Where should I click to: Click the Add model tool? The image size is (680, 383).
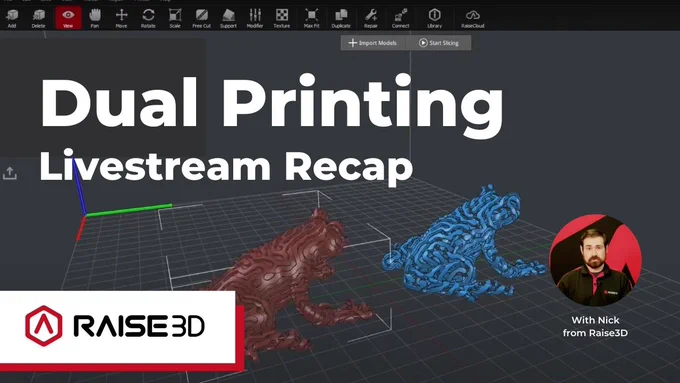[x=12, y=18]
